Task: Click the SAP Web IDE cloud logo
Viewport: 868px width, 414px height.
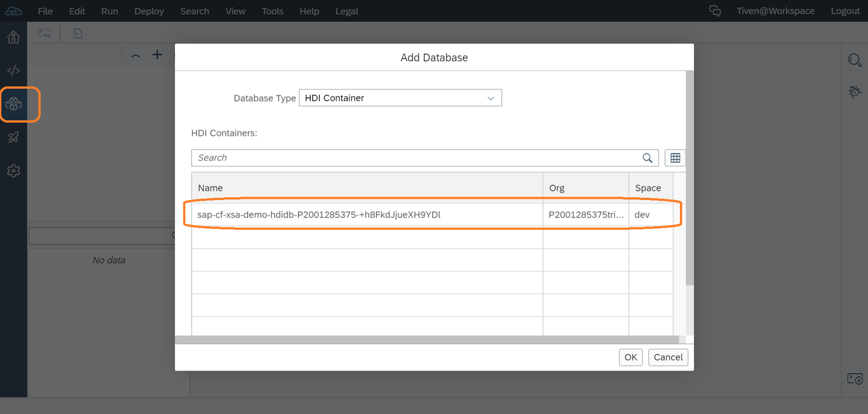Action: point(14,11)
